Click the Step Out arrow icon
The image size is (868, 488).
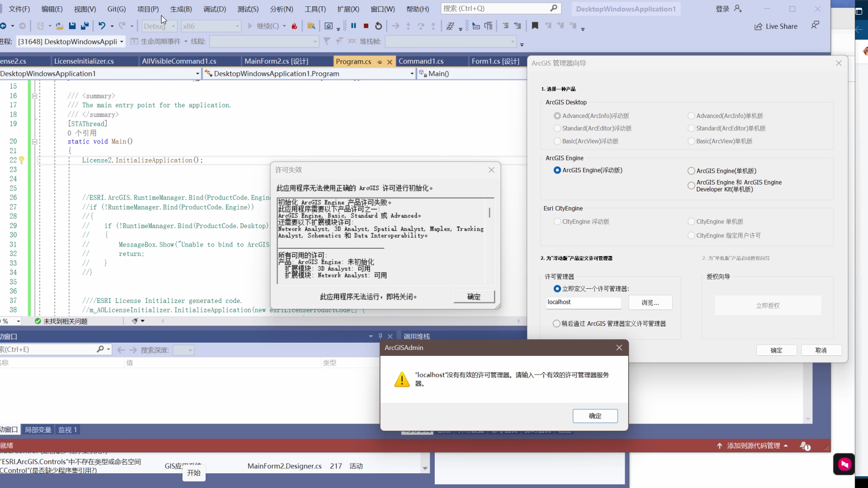click(x=433, y=26)
